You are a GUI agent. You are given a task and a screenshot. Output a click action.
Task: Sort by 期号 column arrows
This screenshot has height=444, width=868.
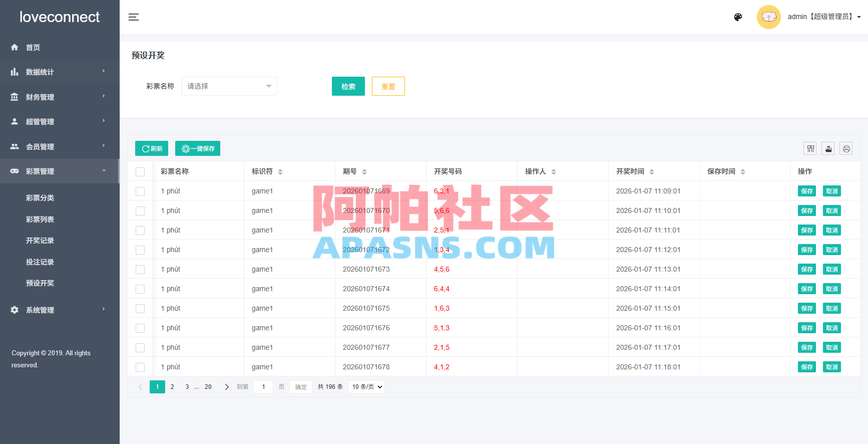coord(364,172)
